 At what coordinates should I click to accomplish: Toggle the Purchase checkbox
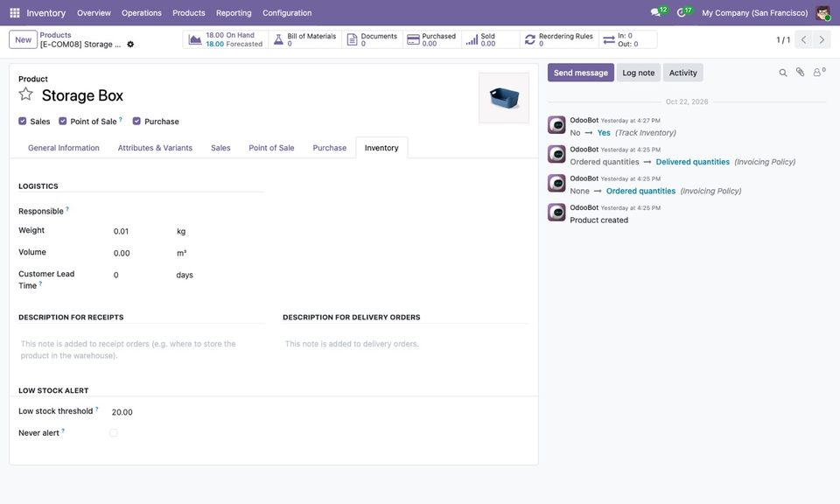(136, 121)
